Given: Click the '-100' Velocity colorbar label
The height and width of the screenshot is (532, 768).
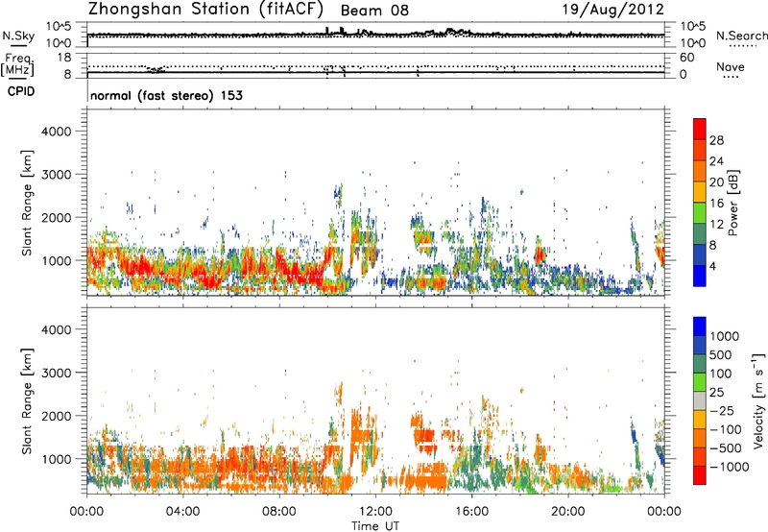Looking at the screenshot, I should point(725,429).
